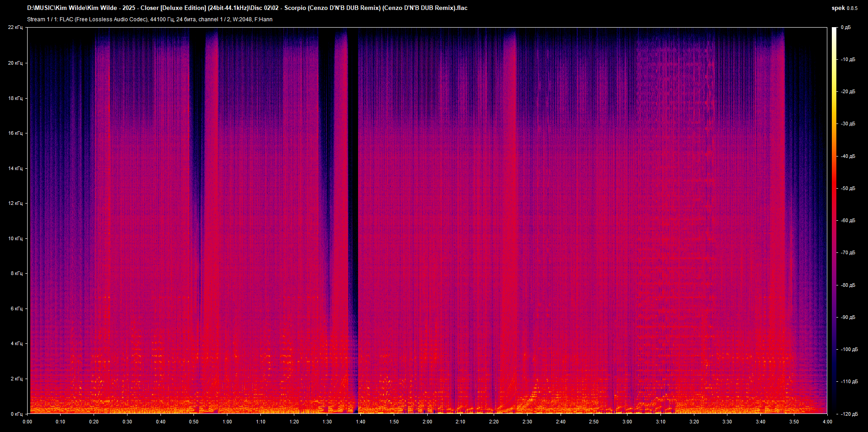Select the "3:30" time label
This screenshot has height=432, width=868.
pyautogui.click(x=727, y=422)
